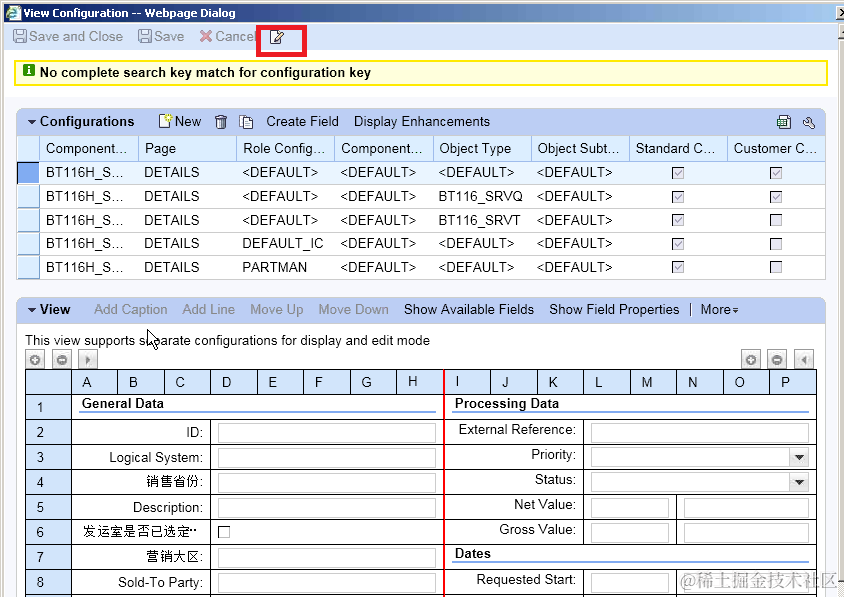Click the info icon in the message bar
The width and height of the screenshot is (844, 597).
pos(29,71)
